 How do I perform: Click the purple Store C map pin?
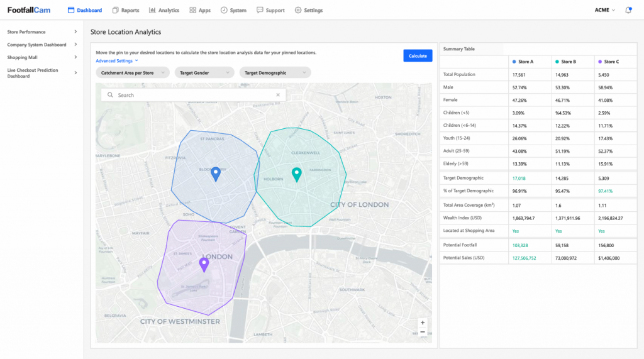pyautogui.click(x=204, y=263)
